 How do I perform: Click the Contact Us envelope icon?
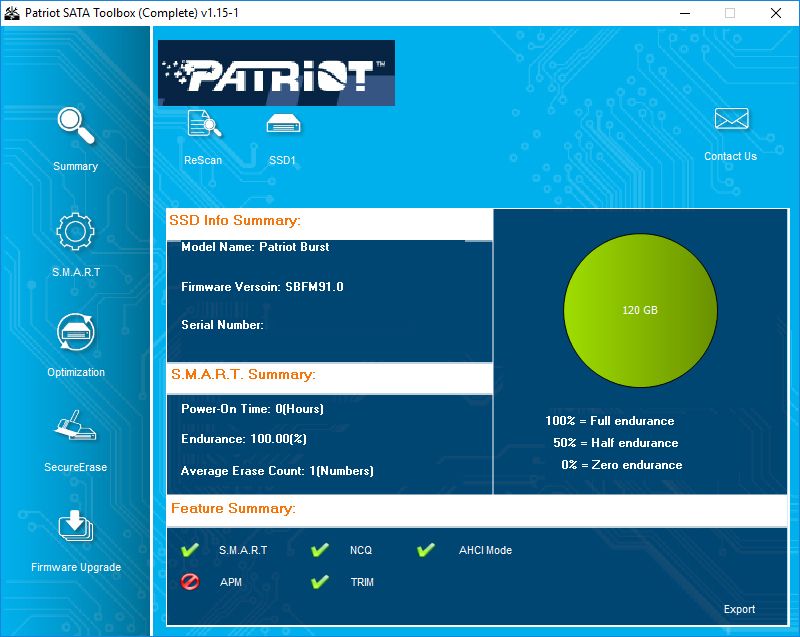(x=731, y=119)
